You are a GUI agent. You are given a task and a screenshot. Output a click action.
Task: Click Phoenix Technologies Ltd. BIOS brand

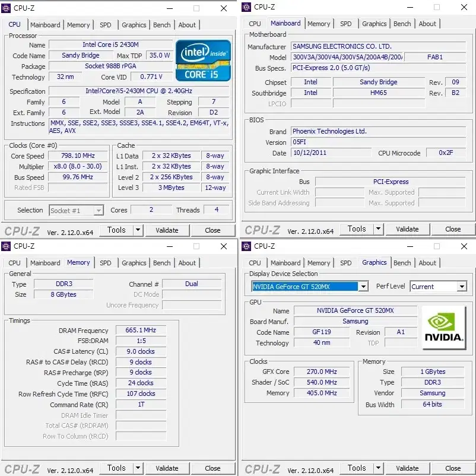378,131
